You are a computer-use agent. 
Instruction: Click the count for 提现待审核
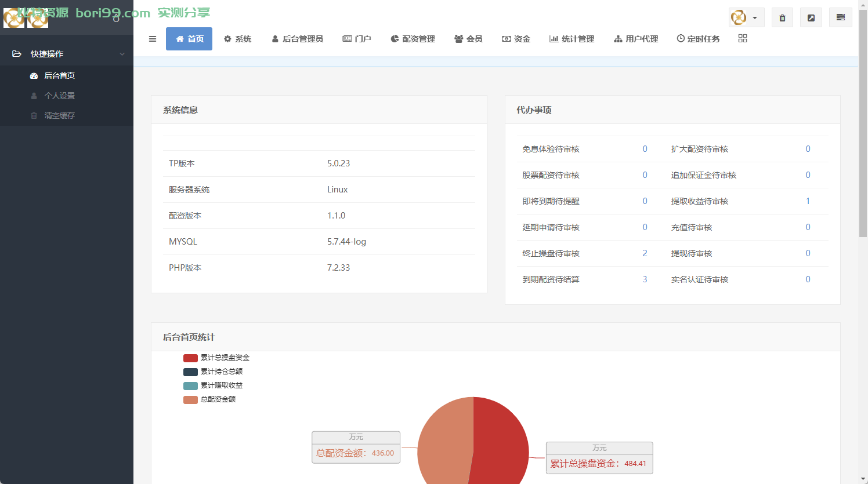(x=808, y=253)
